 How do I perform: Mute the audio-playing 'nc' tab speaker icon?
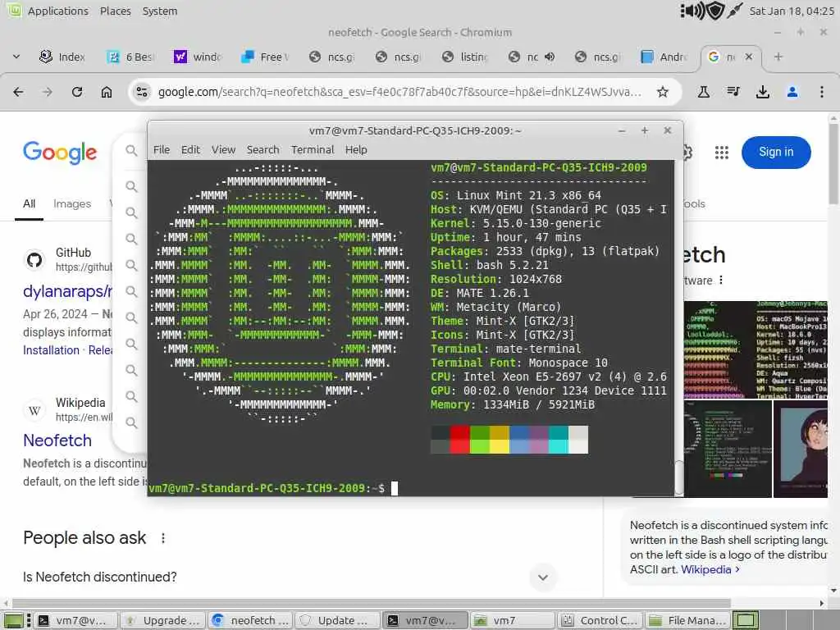(549, 57)
